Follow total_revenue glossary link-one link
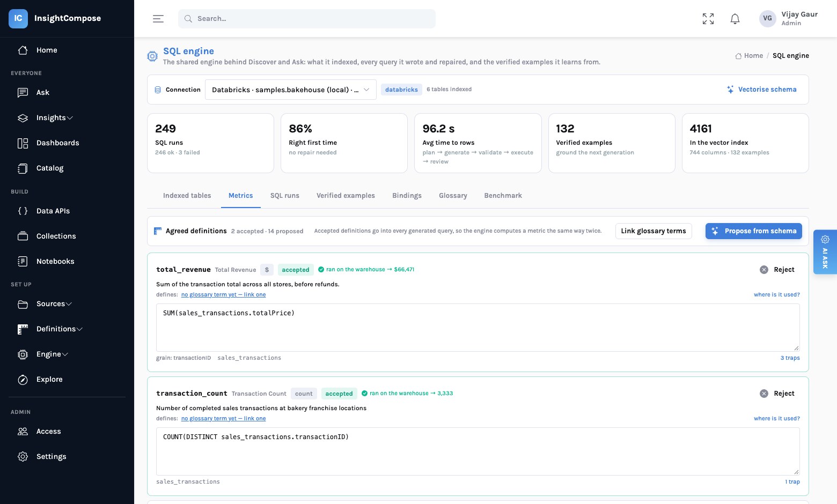This screenshot has height=504, width=837. [223, 295]
